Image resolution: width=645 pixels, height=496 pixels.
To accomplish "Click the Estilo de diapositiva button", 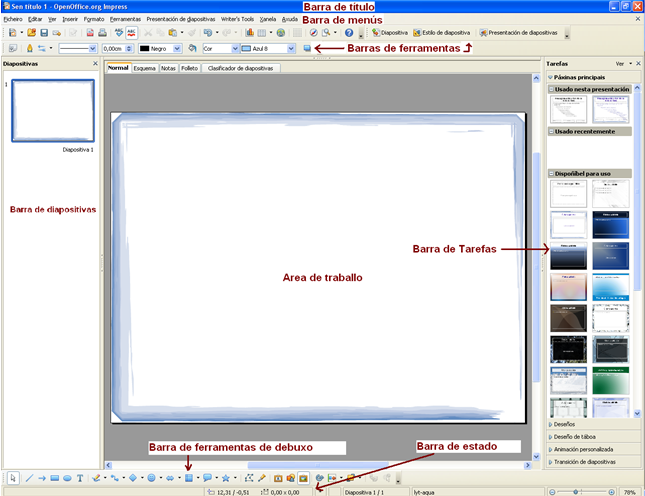I will click(x=442, y=32).
